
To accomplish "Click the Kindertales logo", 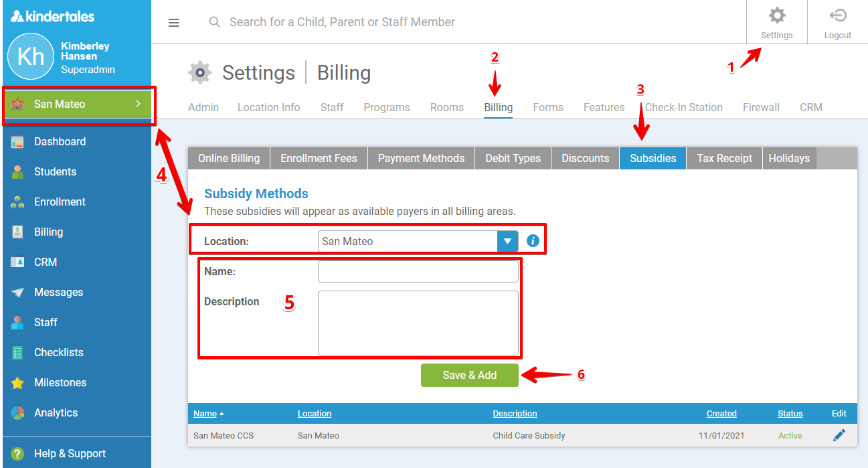I will (53, 15).
